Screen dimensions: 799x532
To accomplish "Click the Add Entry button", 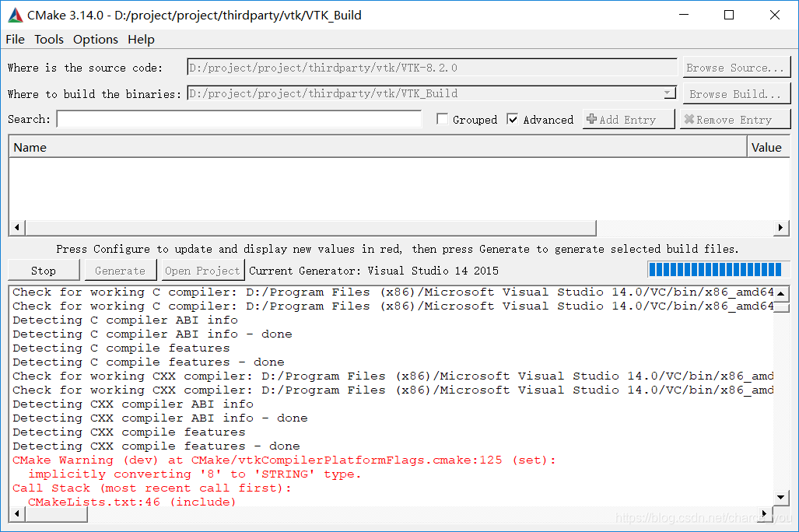I will click(x=628, y=119).
